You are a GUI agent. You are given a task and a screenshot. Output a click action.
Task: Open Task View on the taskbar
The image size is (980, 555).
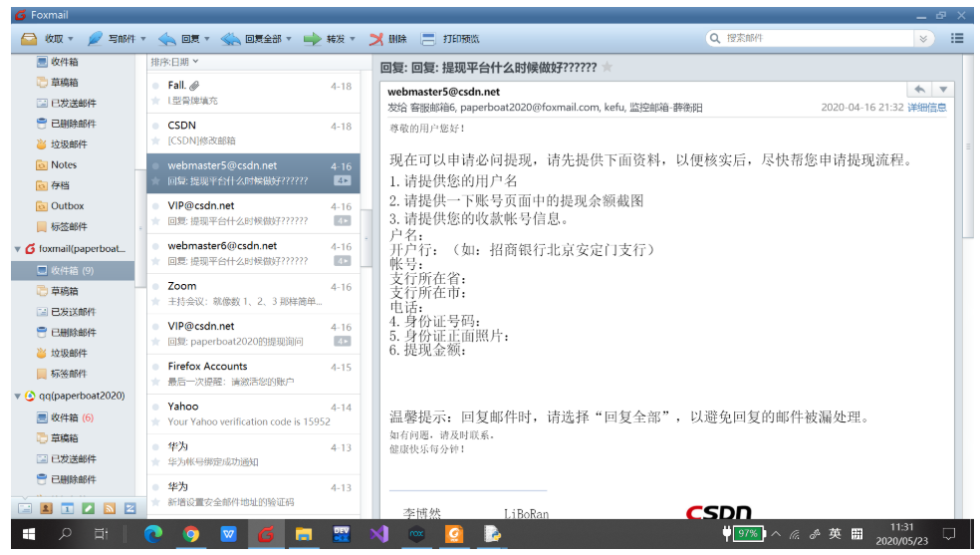100,534
